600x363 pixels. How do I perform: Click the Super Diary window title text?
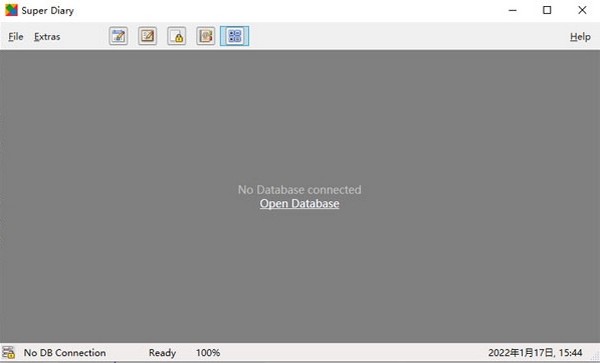[47, 10]
